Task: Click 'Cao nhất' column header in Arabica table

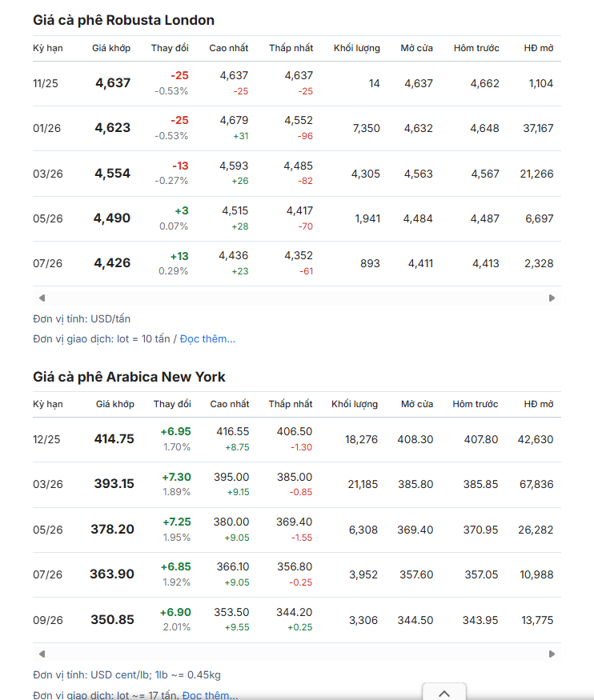Action: 230,404
